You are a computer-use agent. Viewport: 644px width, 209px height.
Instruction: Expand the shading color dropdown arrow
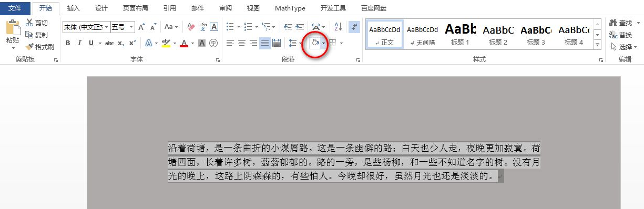pyautogui.click(x=323, y=43)
